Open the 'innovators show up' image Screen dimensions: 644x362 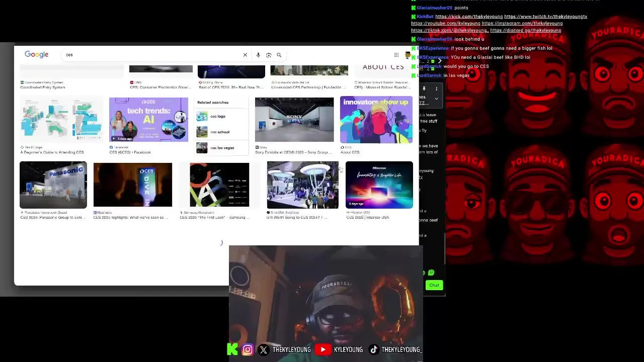[376, 120]
